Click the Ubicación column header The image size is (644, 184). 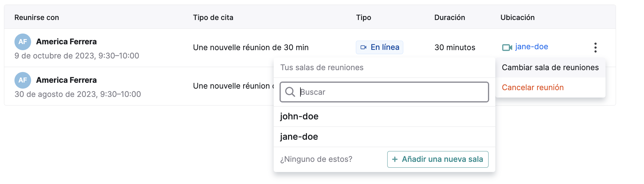coord(517,18)
